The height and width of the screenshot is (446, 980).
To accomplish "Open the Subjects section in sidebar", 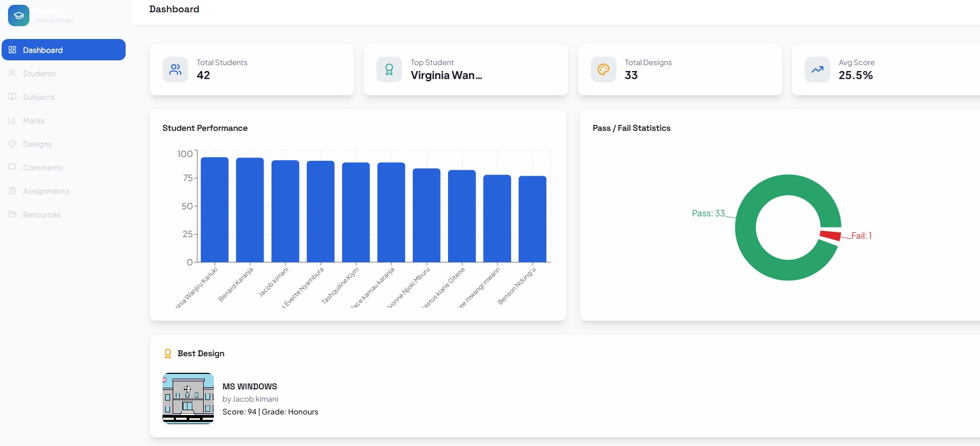I will tap(38, 97).
